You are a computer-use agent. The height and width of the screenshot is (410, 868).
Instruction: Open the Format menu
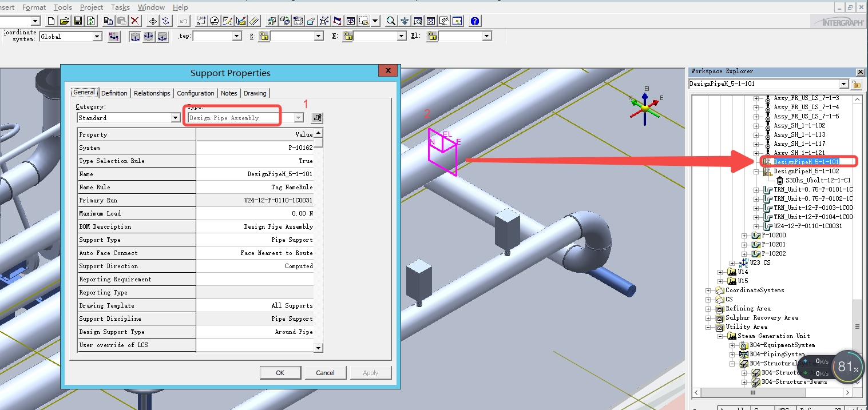[x=34, y=7]
